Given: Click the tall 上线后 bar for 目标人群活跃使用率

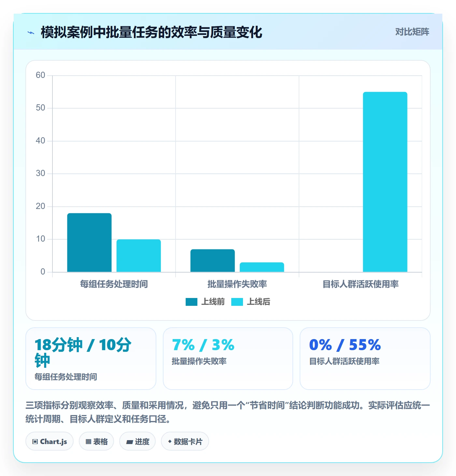Looking at the screenshot, I should [x=385, y=182].
